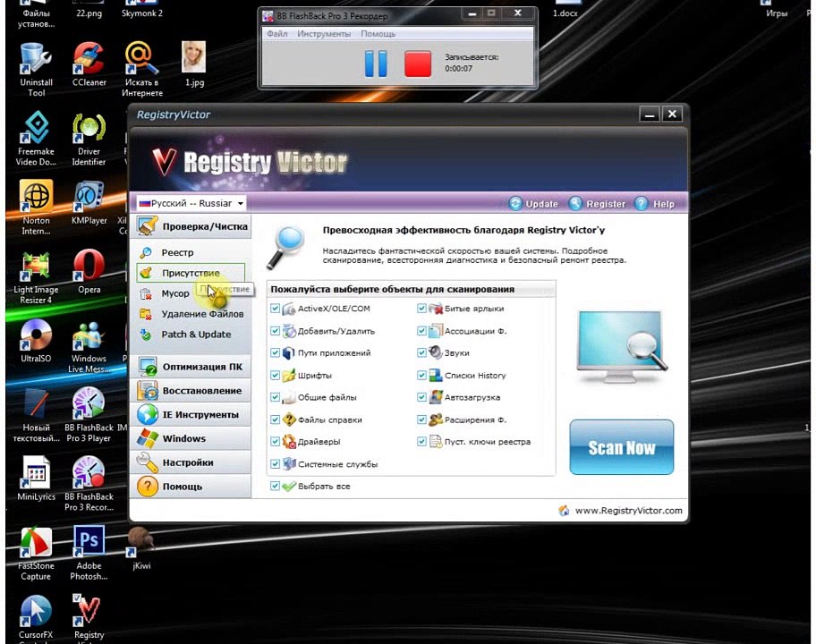Stop the BB FlashBack recording
This screenshot has width=816, height=644.
pos(418,64)
